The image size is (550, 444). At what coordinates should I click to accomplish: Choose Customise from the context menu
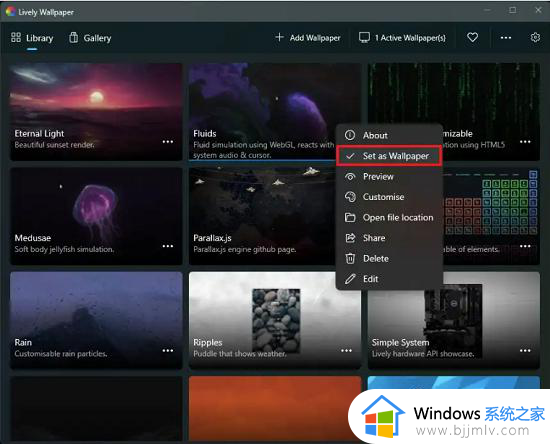(x=389, y=197)
